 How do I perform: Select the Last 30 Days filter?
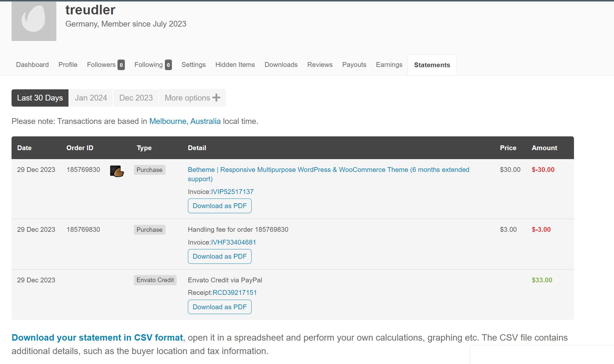tap(40, 98)
